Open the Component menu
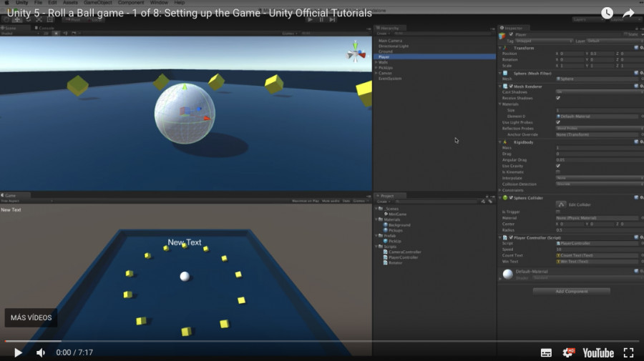 tap(131, 2)
